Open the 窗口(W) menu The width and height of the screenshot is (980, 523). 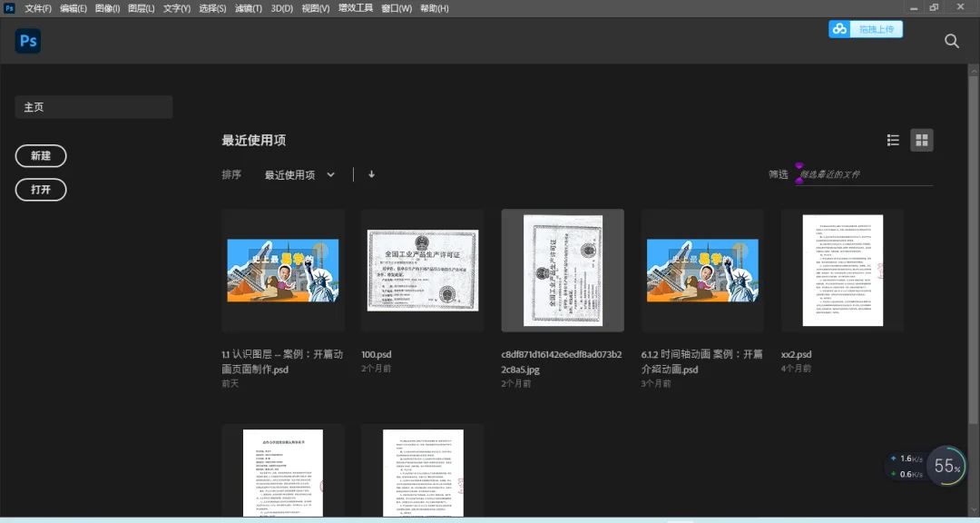397,8
